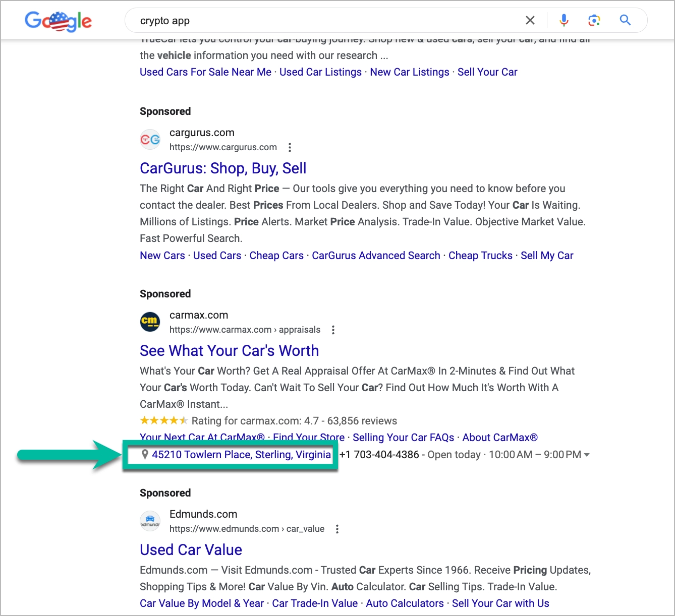Click the cargurus.com favicon
This screenshot has width=675, height=616.
point(150,139)
